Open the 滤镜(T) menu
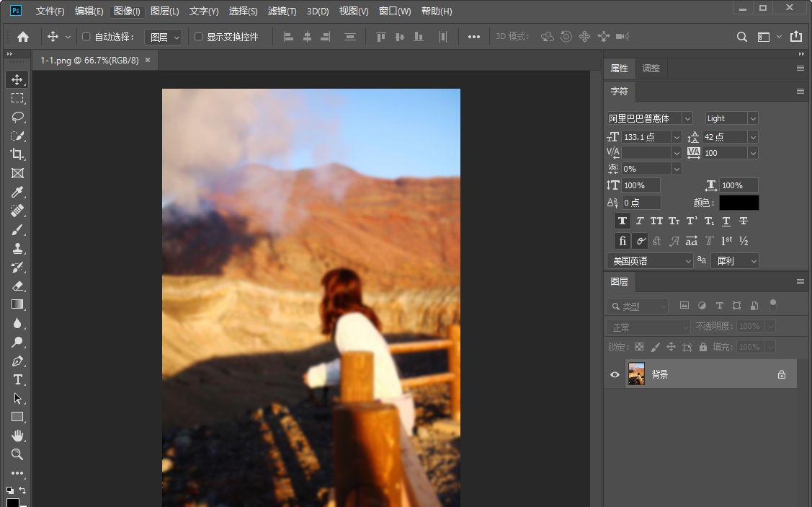The width and height of the screenshot is (812, 507). coord(282,11)
